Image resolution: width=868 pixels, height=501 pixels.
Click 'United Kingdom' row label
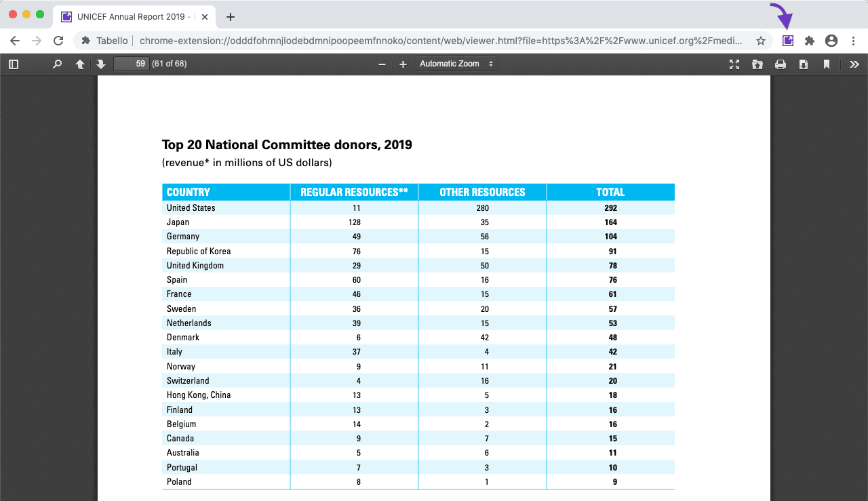point(195,266)
